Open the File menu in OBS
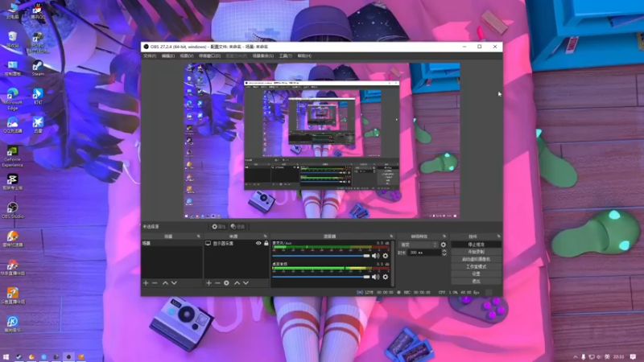This screenshot has height=362, width=644. [150, 56]
